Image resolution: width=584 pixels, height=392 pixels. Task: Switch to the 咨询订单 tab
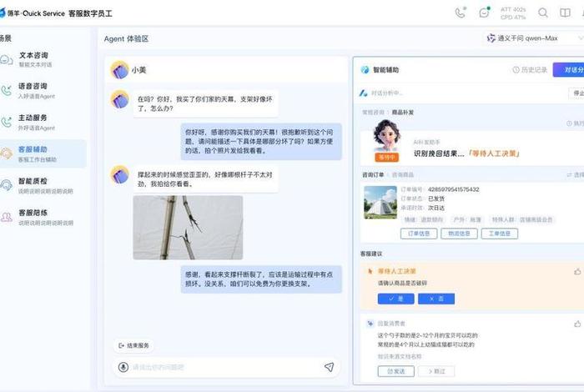click(373, 174)
